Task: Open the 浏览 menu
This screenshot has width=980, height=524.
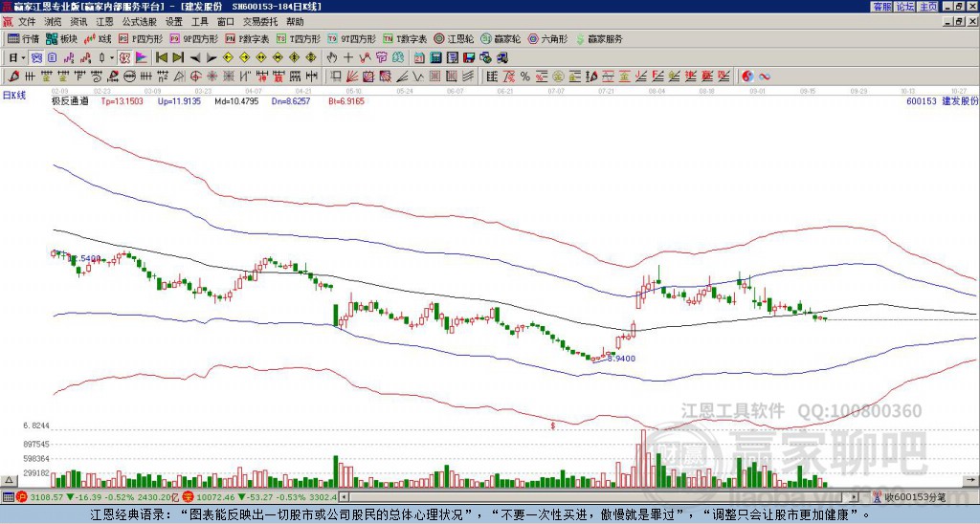Action: tap(54, 22)
